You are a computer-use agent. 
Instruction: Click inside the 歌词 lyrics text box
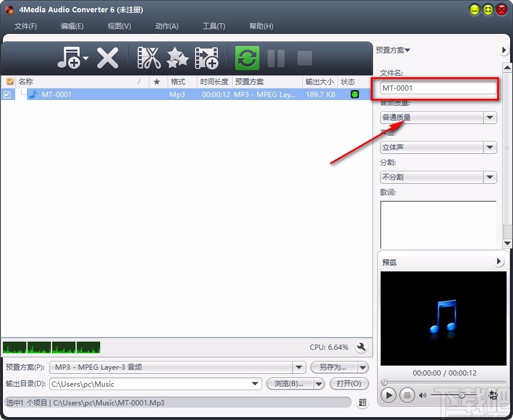tap(438, 225)
